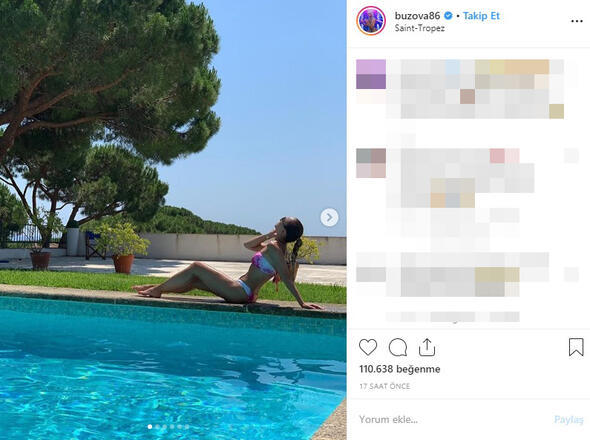Select the second carousel indicator dot
The height and width of the screenshot is (440, 590).
click(157, 426)
